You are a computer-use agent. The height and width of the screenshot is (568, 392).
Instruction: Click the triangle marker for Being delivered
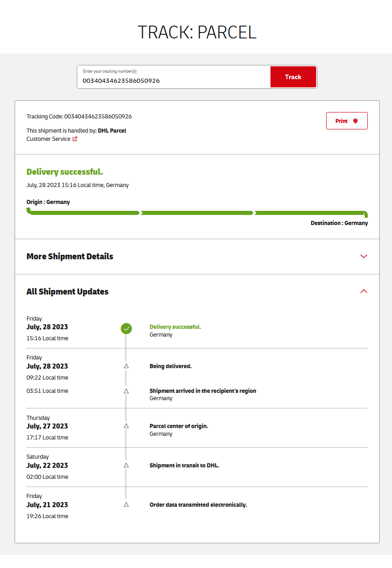tap(126, 366)
